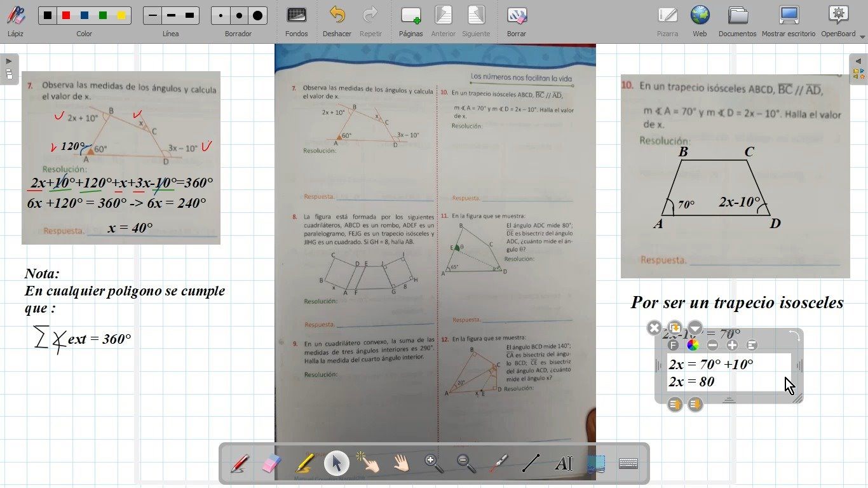
Task: Show the virtual keyboard
Action: click(628, 463)
